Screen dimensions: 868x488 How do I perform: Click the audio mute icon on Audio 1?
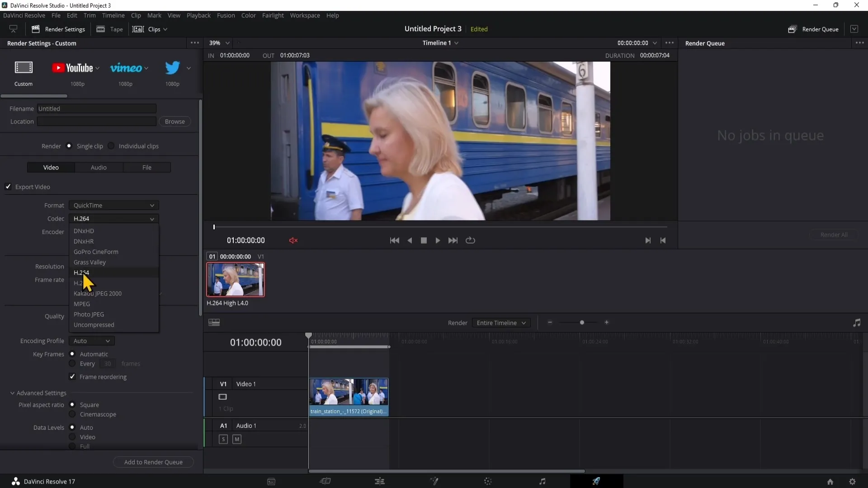point(237,440)
